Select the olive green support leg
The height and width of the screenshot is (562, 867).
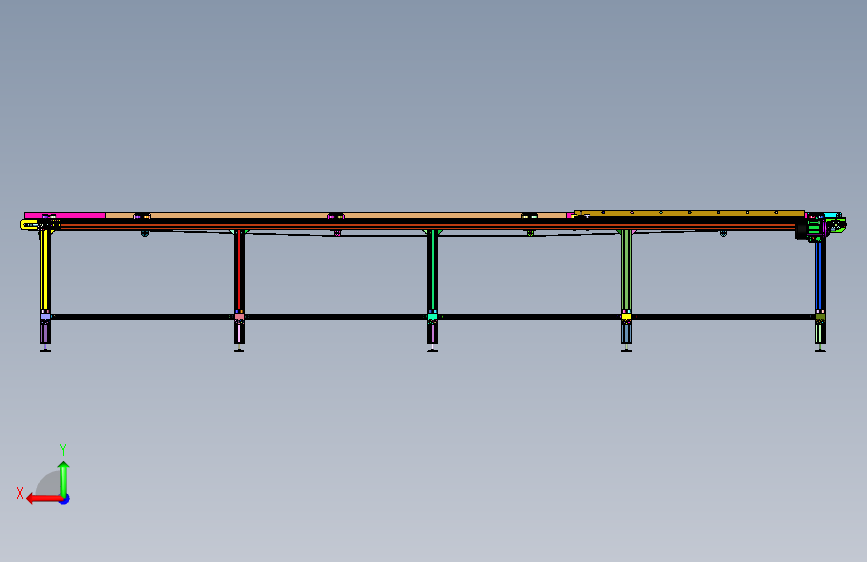pyautogui.click(x=626, y=270)
